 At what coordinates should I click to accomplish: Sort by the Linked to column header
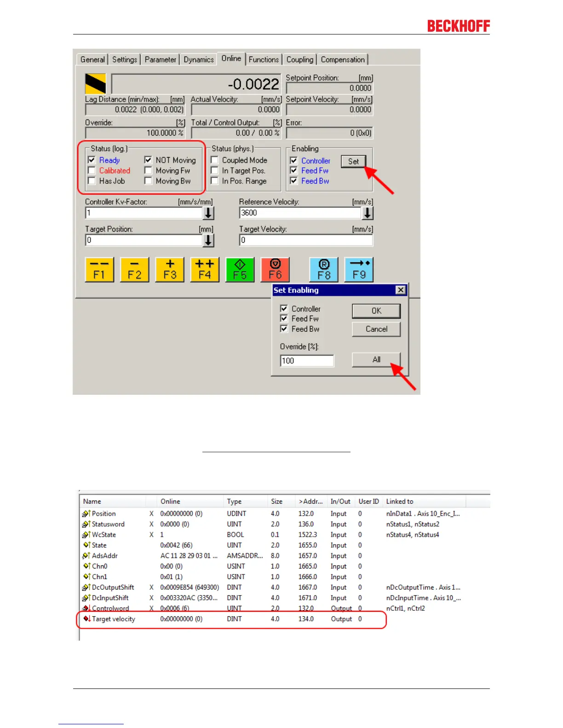tap(425, 501)
